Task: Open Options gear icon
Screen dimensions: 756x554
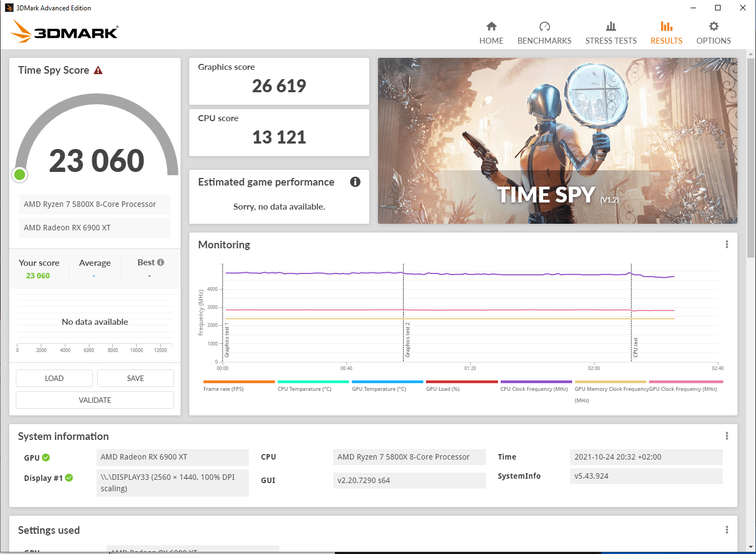Action: point(713,26)
